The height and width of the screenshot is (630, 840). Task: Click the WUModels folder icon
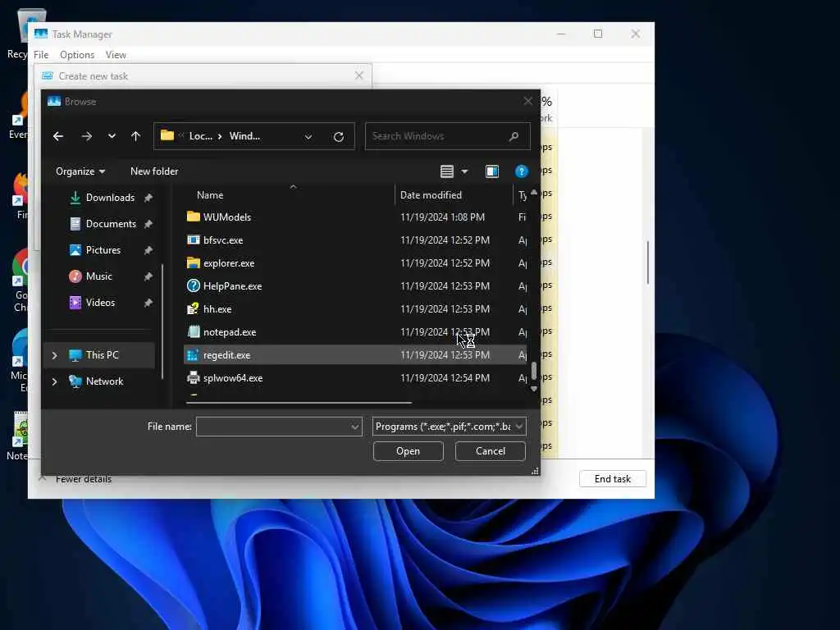[x=193, y=217]
